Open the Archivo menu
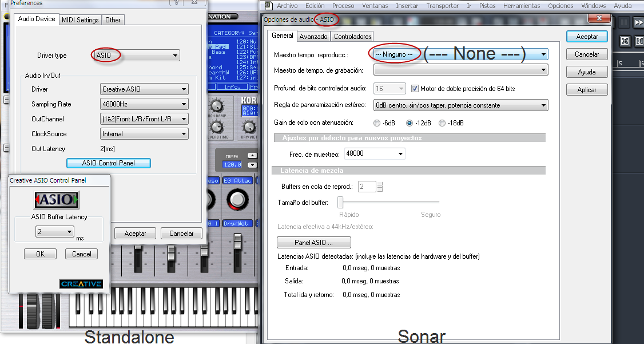Screen dimensions: 644x344 click(287, 6)
